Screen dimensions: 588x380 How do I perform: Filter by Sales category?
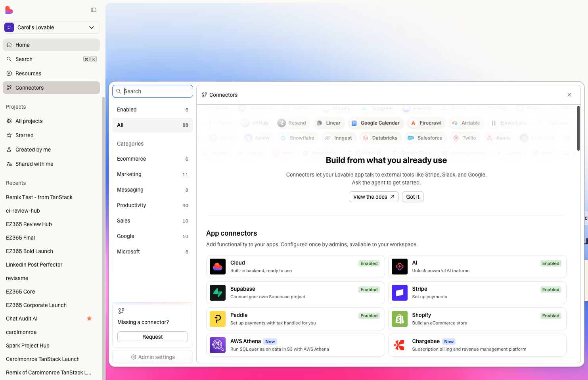click(x=153, y=221)
